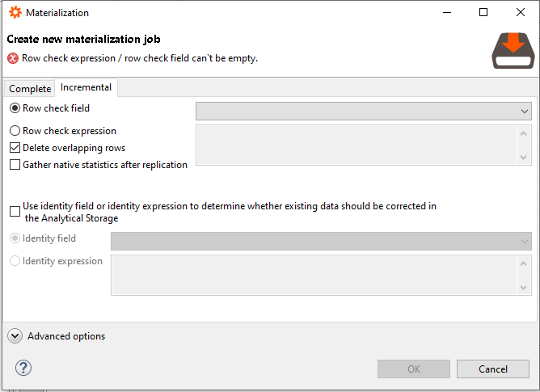This screenshot has width=540, height=392.
Task: Click the Identity expression scrollbar down arrow
Action: tap(524, 287)
